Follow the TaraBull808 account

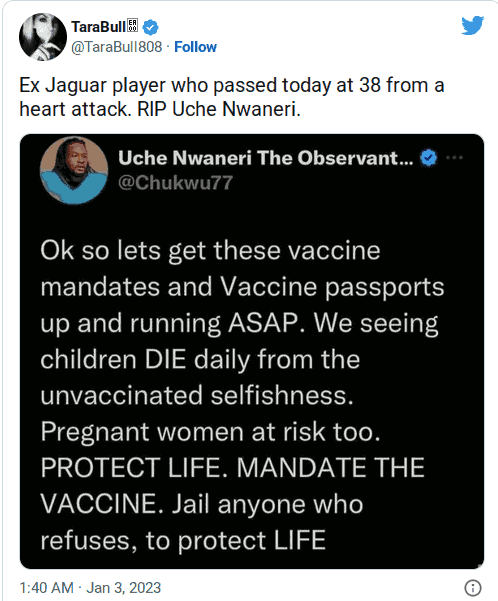[x=195, y=47]
